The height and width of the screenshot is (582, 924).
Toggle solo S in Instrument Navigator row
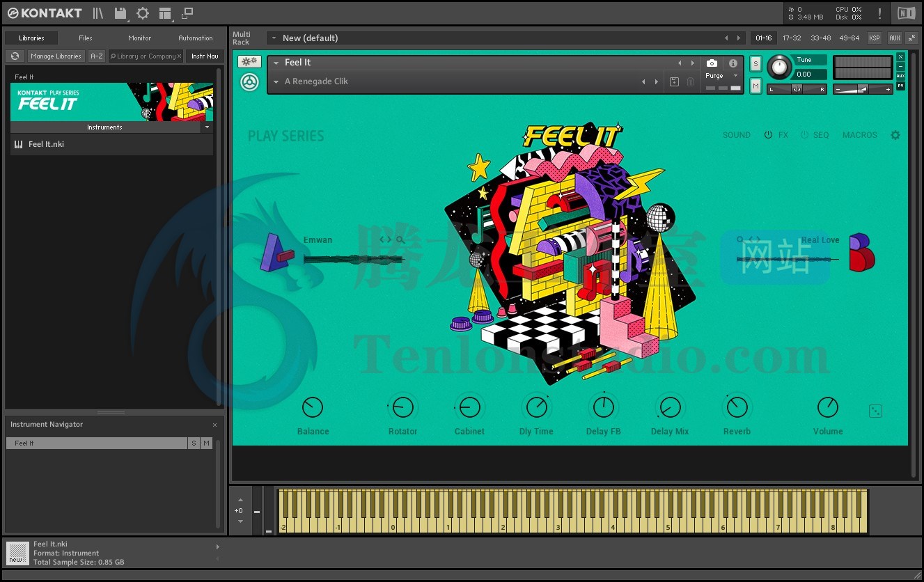(194, 443)
